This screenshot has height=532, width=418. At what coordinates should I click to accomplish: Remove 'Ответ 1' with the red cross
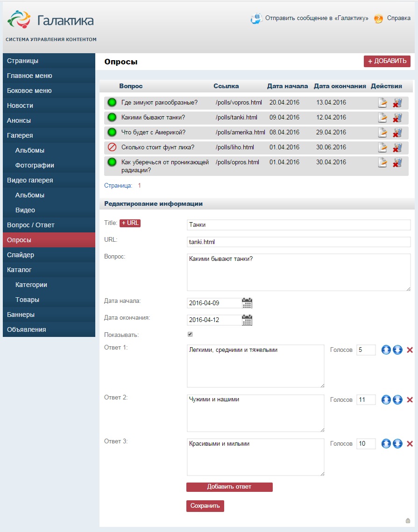click(x=410, y=350)
